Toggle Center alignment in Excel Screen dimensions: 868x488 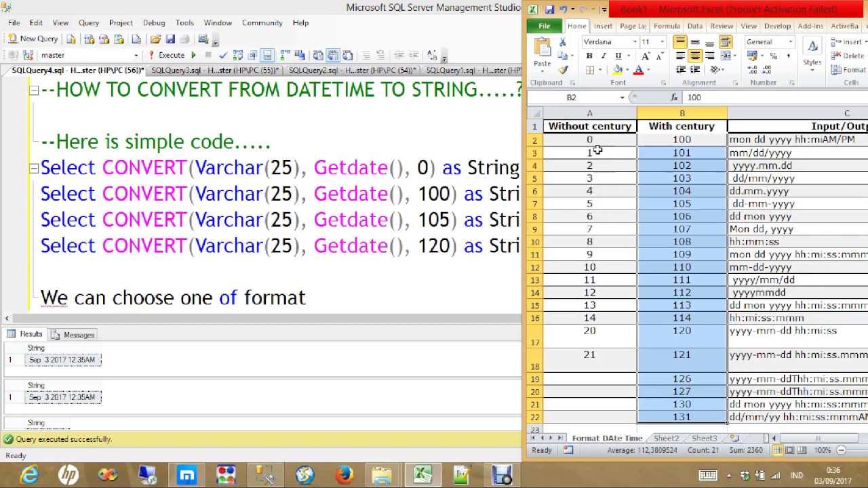[695, 56]
